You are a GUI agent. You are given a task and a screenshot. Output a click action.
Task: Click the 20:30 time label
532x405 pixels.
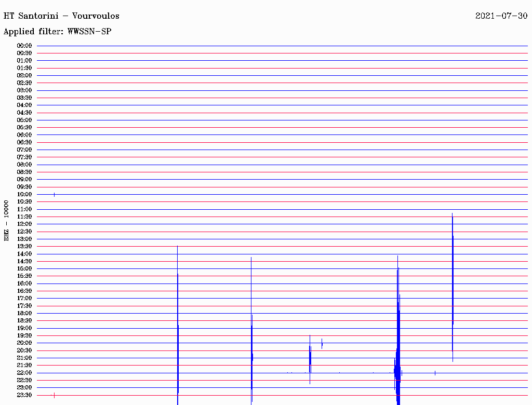[24, 350]
